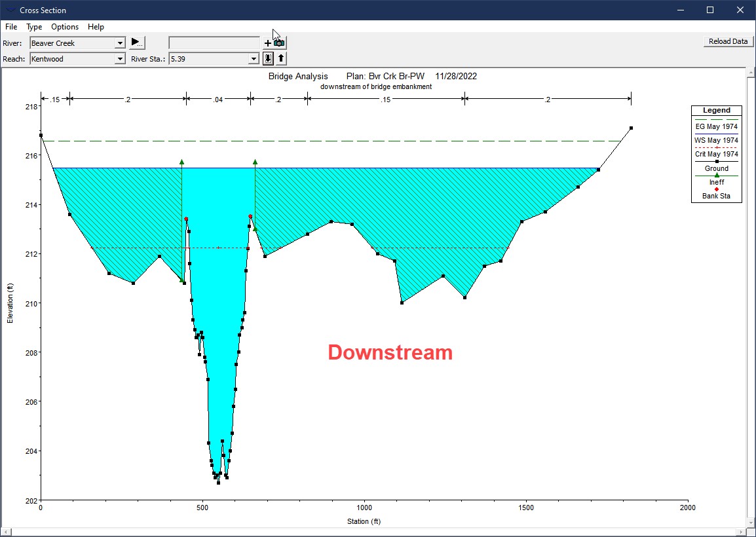The height and width of the screenshot is (537, 756).
Task: Open the Options menu
Action: 65,27
